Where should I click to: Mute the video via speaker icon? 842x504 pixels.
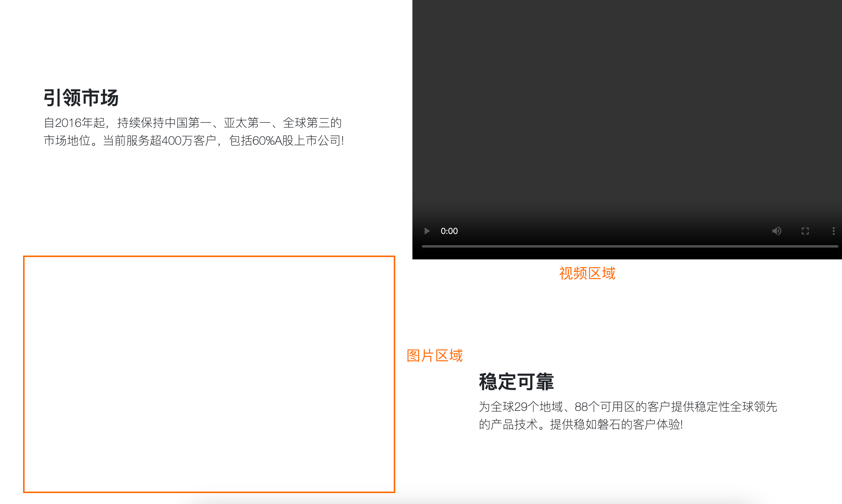point(776,231)
